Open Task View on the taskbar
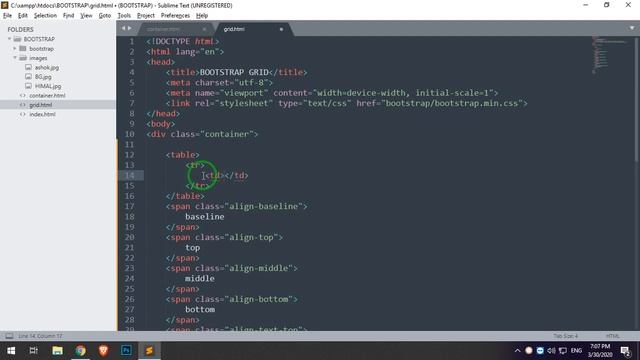The image size is (640, 360). [34, 351]
